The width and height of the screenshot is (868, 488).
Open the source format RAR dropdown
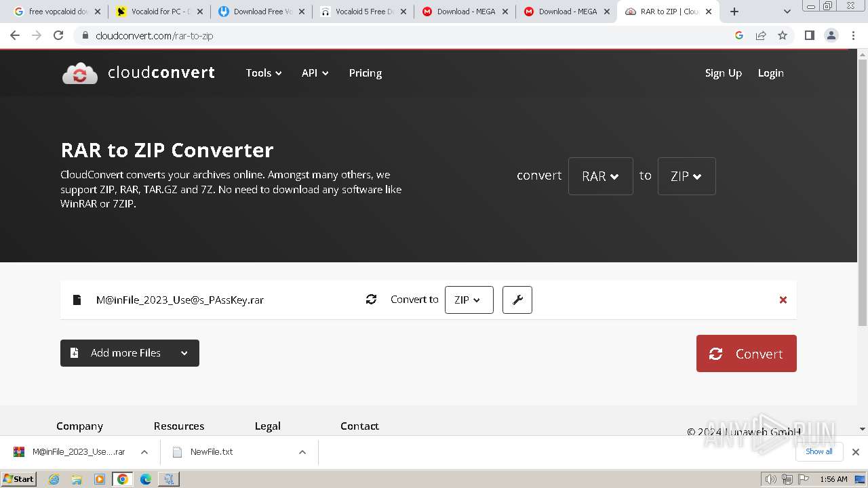click(601, 176)
